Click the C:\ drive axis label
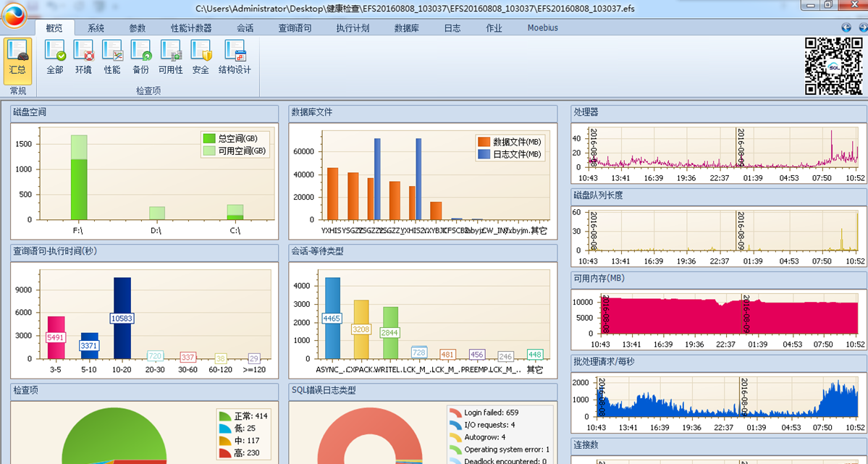Image resolution: width=868 pixels, height=464 pixels. [x=235, y=231]
